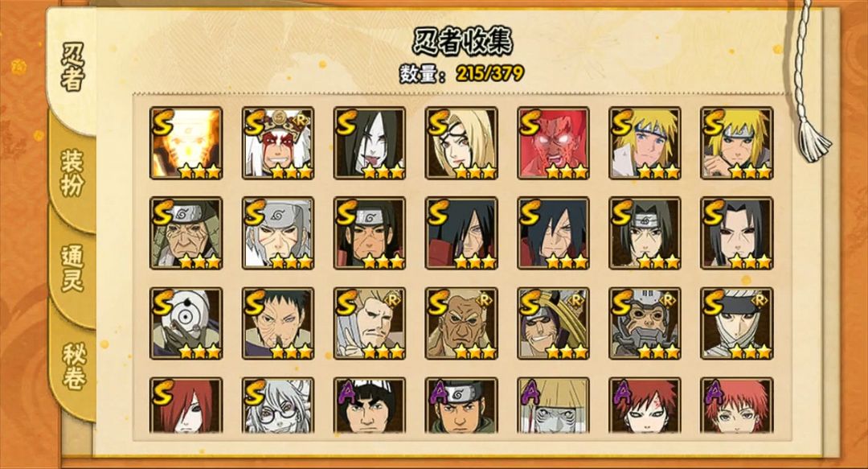The height and width of the screenshot is (469, 868).
Task: Select the gas-mask ninja with R badge
Action: coord(645,323)
